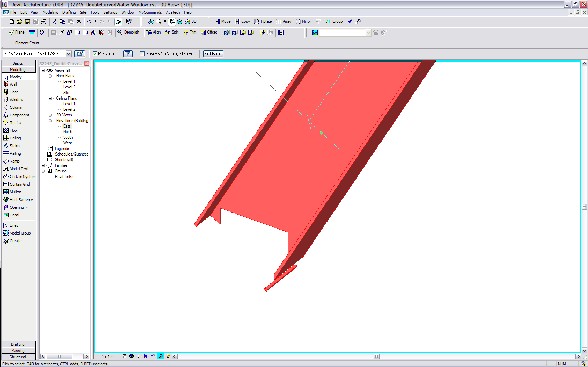Toggle the Project Browser toolbar button

tap(118, 22)
